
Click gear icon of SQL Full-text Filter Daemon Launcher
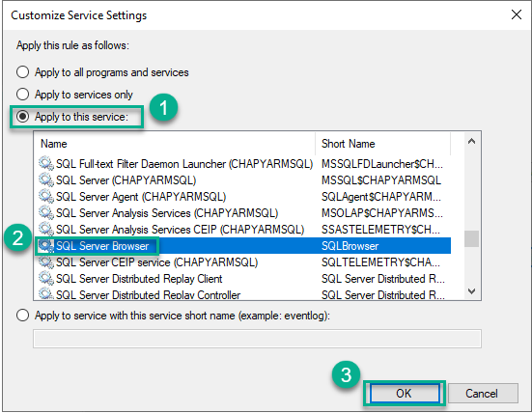point(45,163)
